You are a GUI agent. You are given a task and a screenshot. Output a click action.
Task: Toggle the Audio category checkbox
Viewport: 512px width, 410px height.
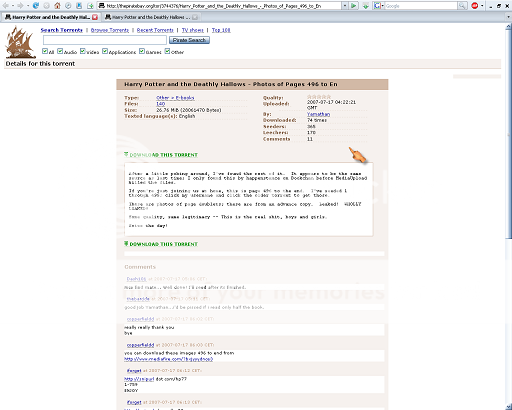coord(60,51)
